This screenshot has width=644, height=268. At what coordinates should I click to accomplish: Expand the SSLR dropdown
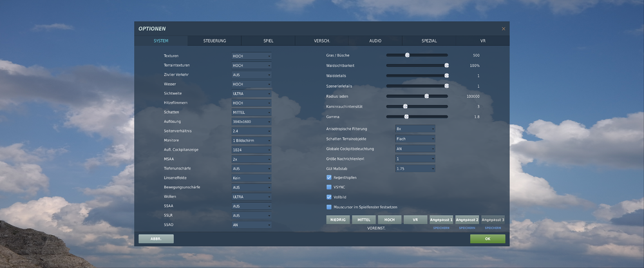251,215
